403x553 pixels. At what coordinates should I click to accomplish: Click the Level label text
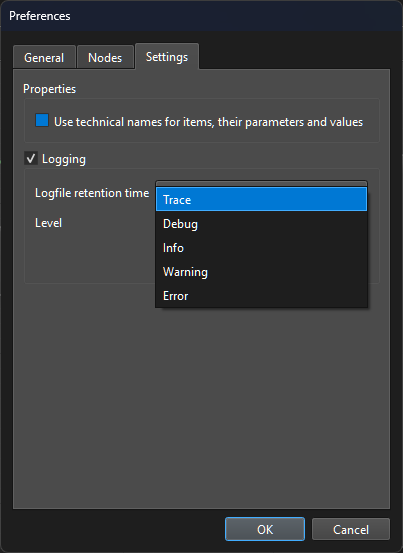tap(48, 223)
